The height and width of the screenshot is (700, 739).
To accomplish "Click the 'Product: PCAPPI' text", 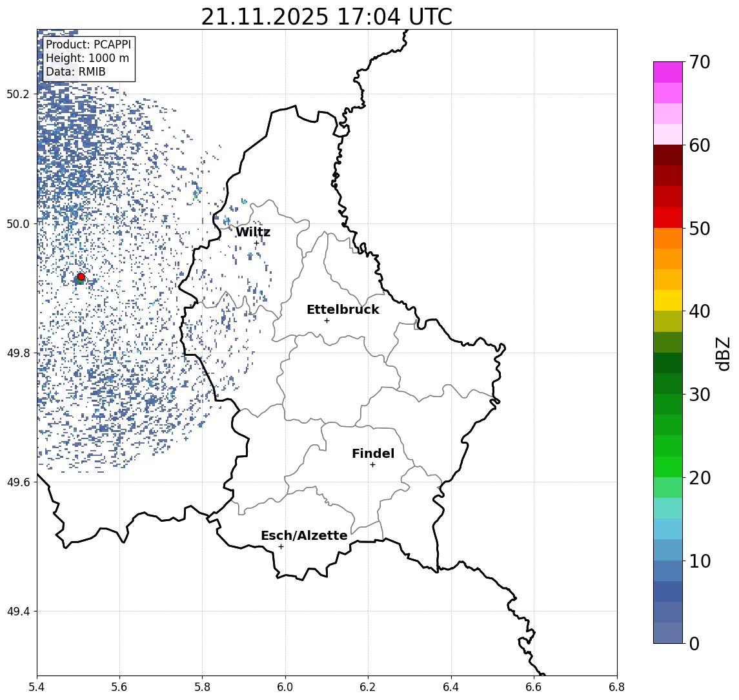I will [88, 45].
